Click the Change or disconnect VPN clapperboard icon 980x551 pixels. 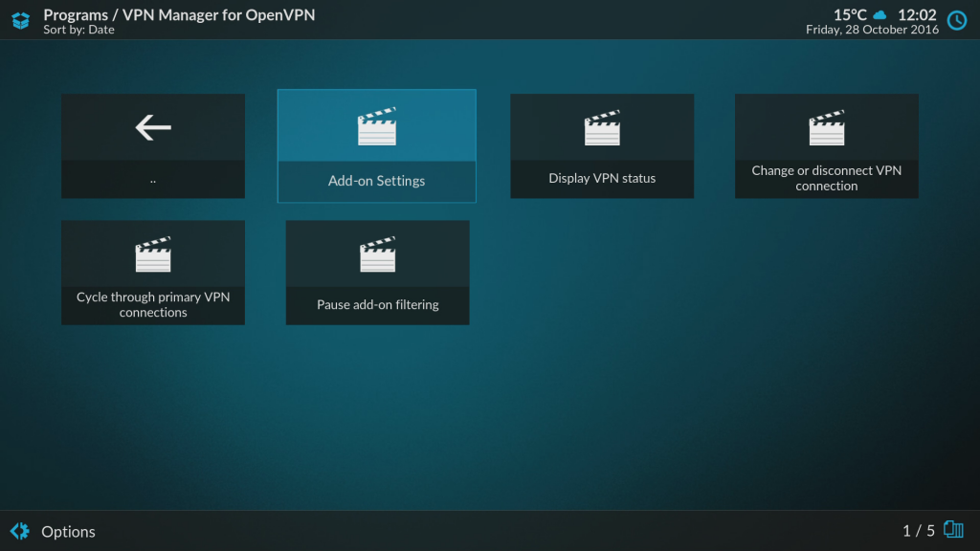point(826,128)
